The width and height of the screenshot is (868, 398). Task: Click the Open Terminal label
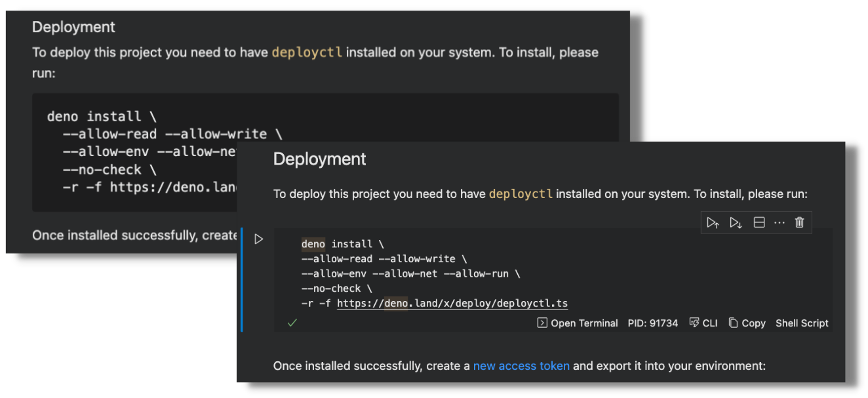(x=585, y=323)
